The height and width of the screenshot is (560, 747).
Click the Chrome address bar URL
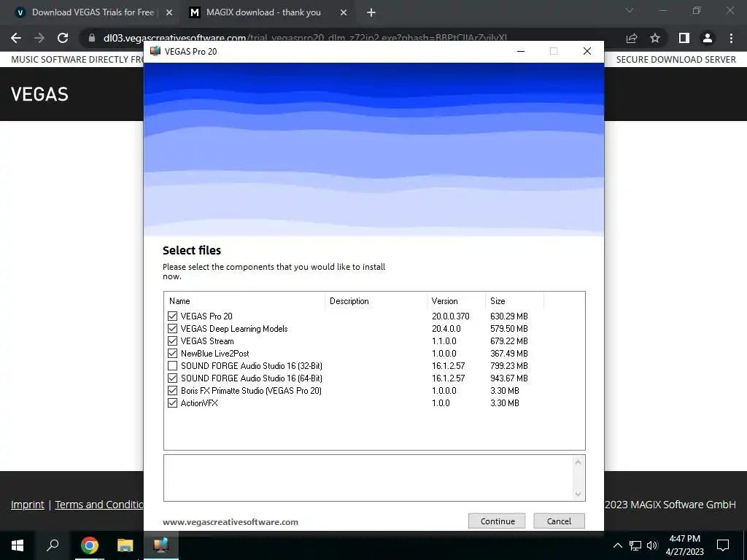(x=305, y=38)
